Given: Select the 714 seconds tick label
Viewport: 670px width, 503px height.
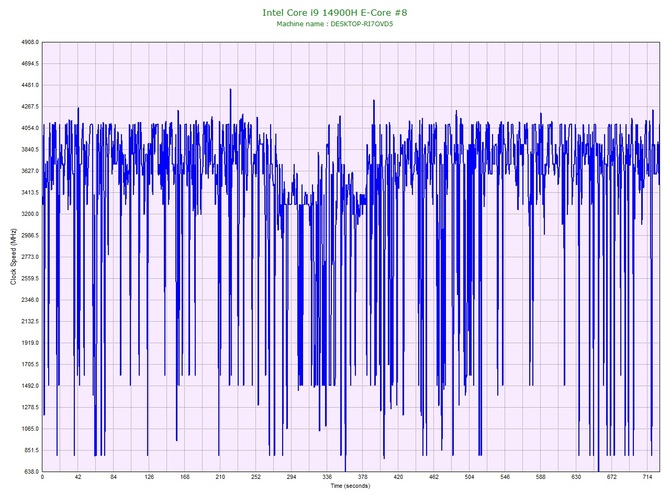Looking at the screenshot, I should [x=647, y=477].
